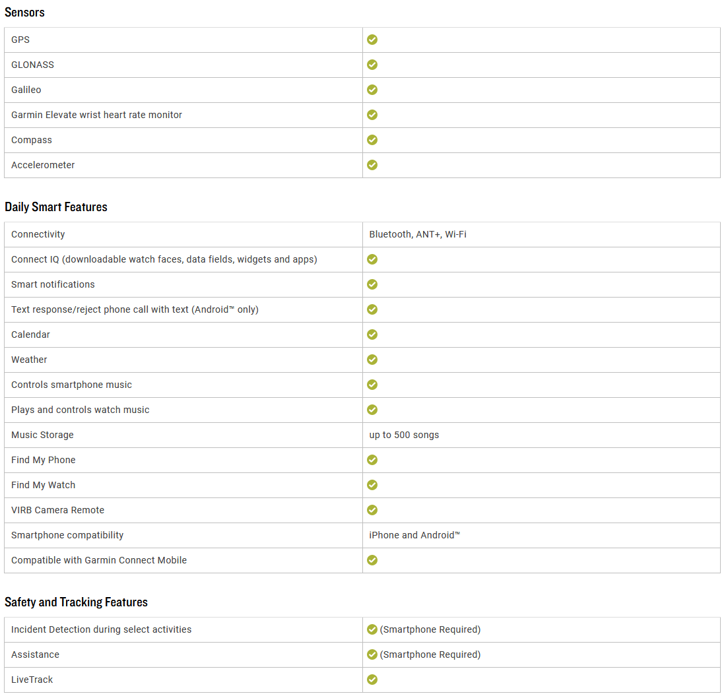The height and width of the screenshot is (700, 728).
Task: Click the GLONASS checkmark icon
Action: (372, 65)
